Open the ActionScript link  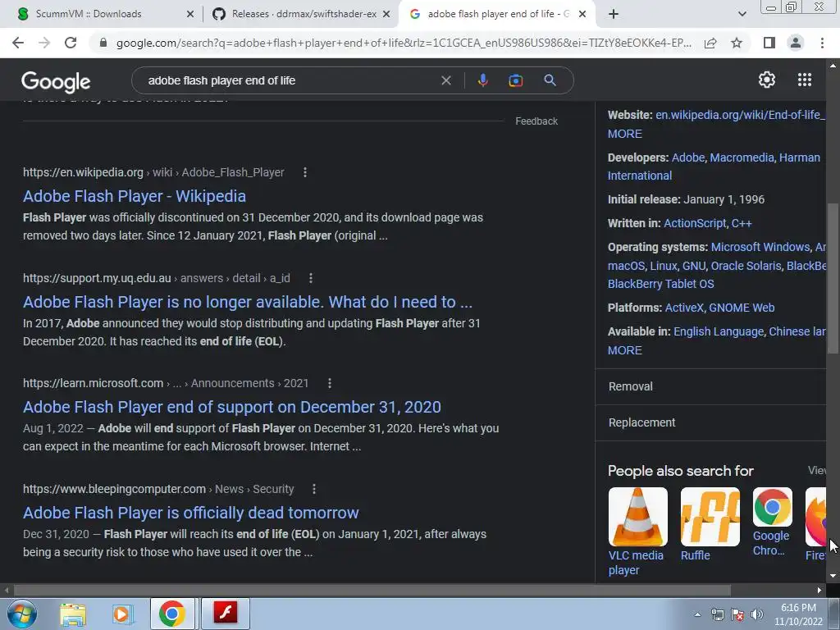coord(695,223)
